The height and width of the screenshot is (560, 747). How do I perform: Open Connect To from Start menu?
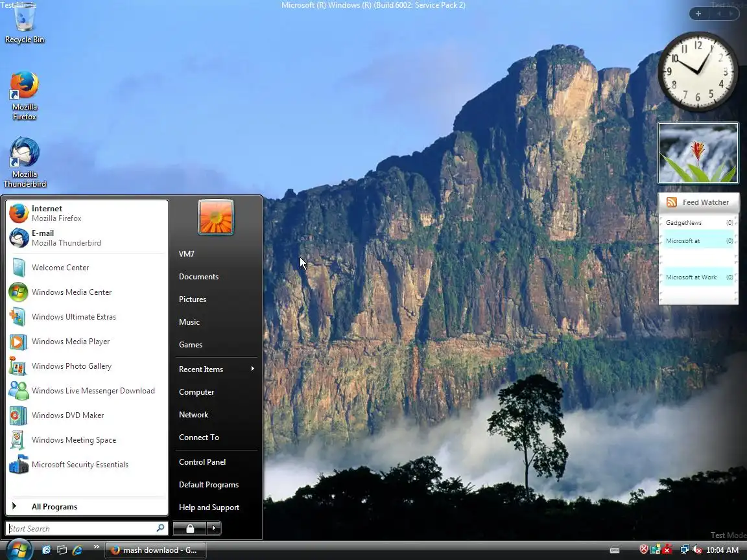[x=216, y=437]
